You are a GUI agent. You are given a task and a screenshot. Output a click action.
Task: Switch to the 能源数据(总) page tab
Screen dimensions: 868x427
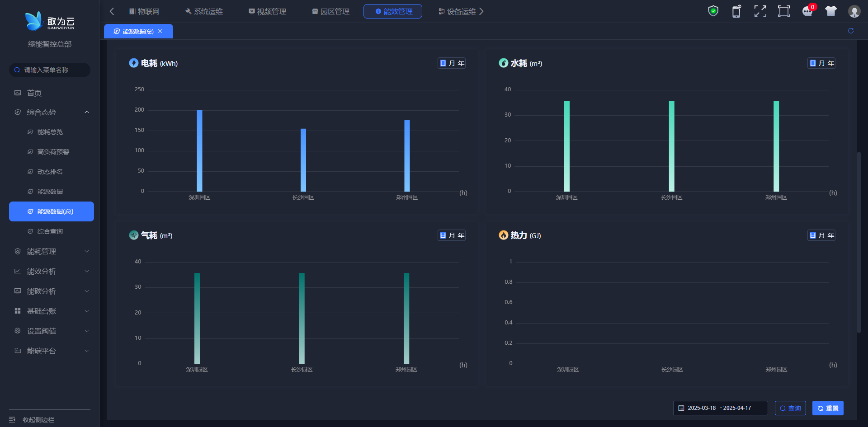click(138, 31)
